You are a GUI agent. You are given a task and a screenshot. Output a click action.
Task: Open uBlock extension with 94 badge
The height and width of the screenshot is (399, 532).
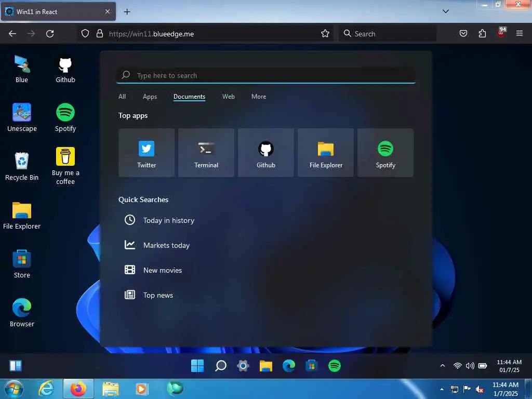pos(501,33)
